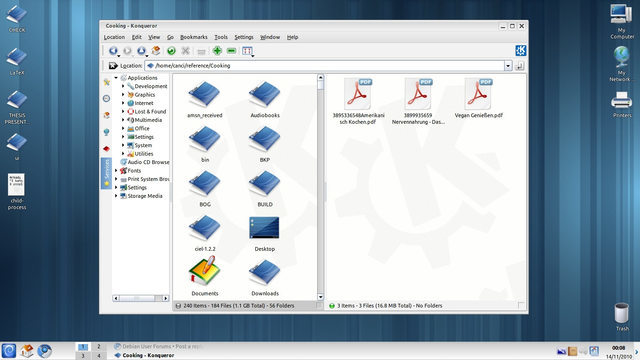Viewport: 640px width, 360px height.
Task: Expand the Internet tree node
Action: (123, 103)
